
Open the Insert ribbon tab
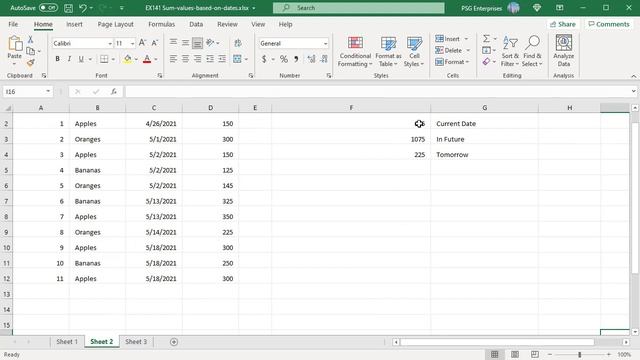click(74, 24)
